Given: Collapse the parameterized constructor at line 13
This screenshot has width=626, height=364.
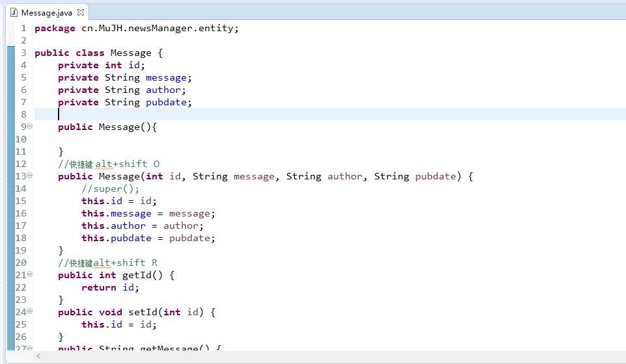Looking at the screenshot, I should (x=29, y=175).
